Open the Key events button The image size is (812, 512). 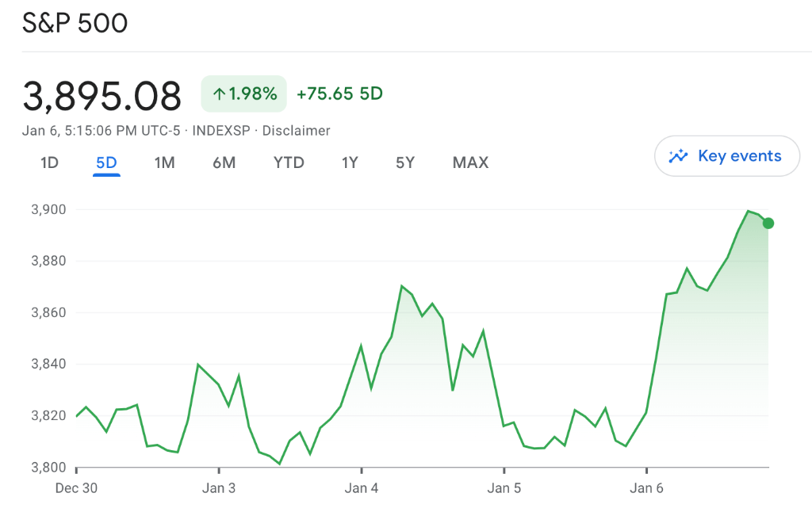(x=727, y=156)
